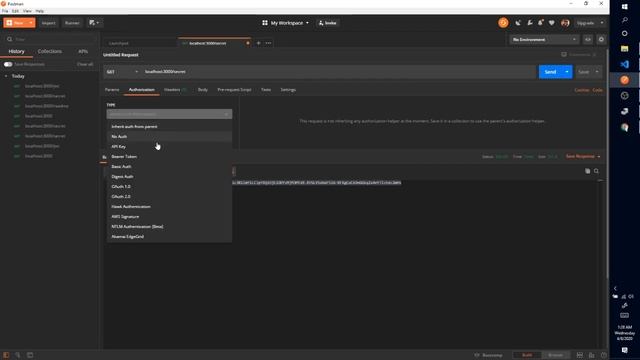Choose Basic Auth from the list
The image size is (640, 360).
click(x=169, y=167)
